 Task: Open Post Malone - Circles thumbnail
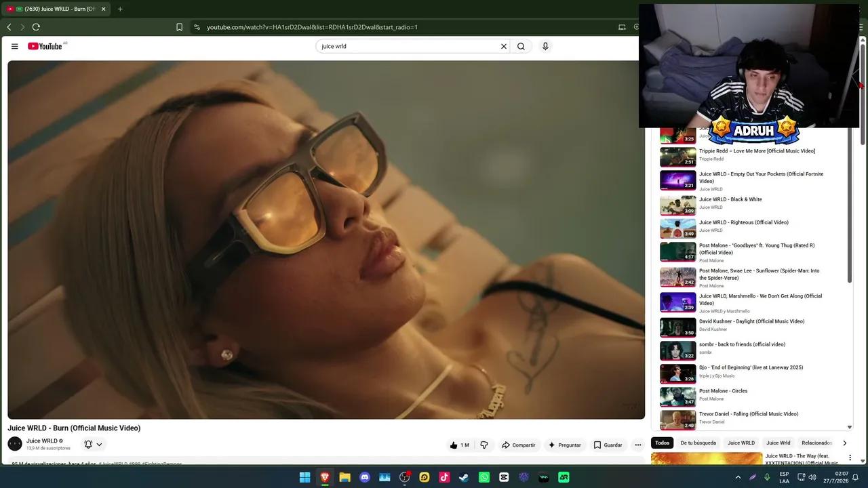click(678, 396)
